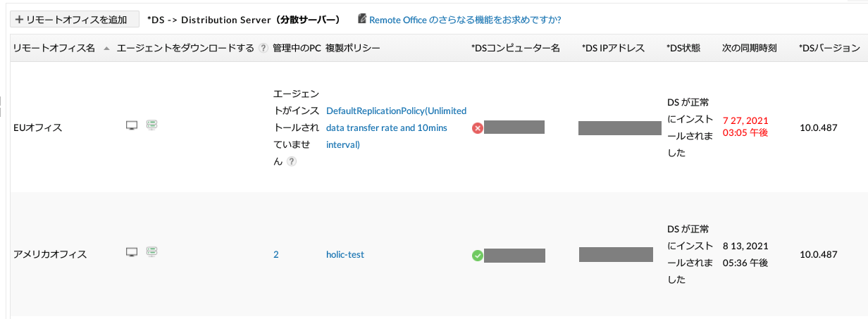Select the アメリカオフィス row name
This screenshot has width=868, height=319.
pyautogui.click(x=50, y=255)
